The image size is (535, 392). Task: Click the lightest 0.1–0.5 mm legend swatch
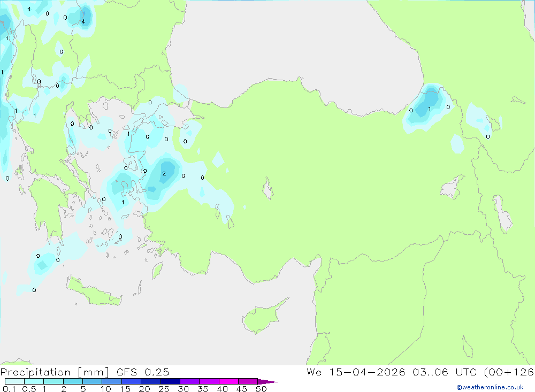tap(14, 381)
